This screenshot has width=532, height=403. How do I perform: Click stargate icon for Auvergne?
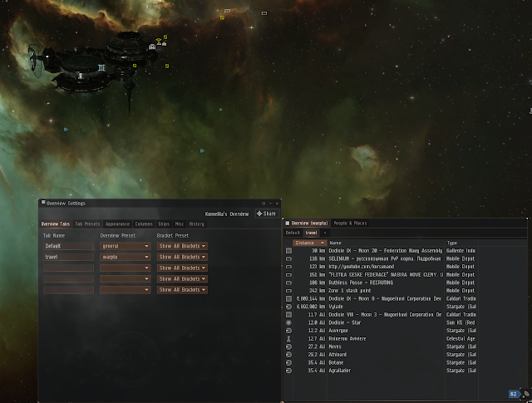click(288, 331)
